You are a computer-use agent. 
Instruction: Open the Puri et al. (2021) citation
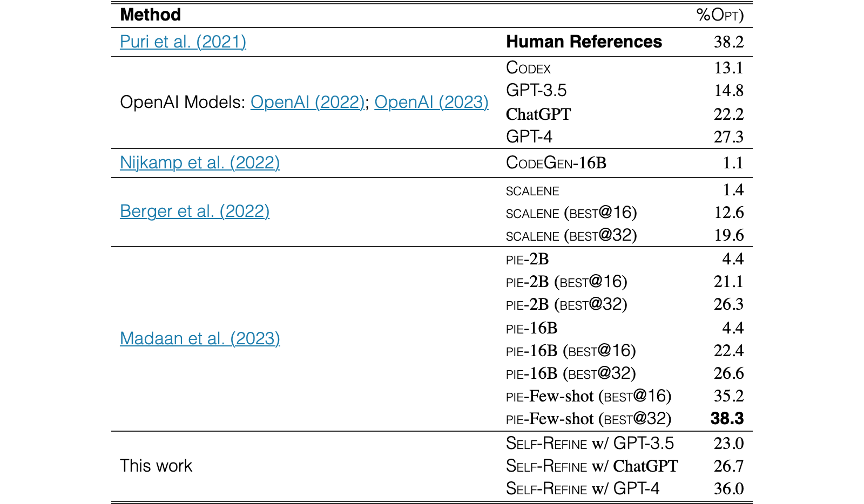pos(183,42)
